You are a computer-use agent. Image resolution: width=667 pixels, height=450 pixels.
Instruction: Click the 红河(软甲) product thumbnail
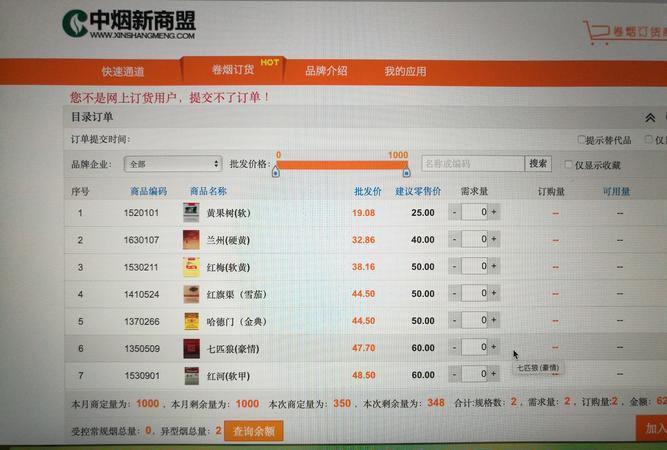[x=191, y=376]
